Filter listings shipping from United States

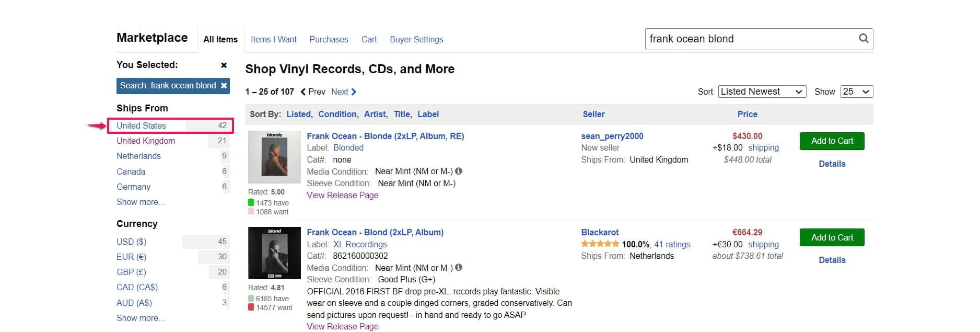(142, 125)
